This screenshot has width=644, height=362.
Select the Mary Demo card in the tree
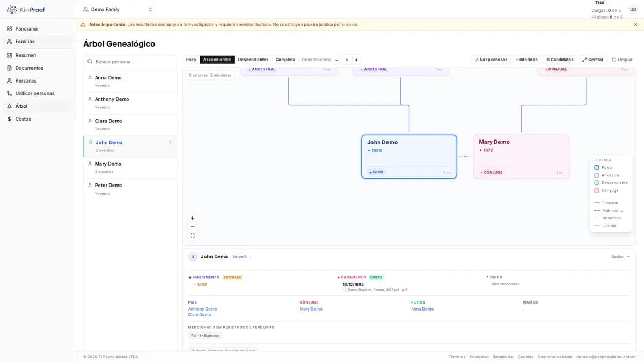(x=521, y=156)
